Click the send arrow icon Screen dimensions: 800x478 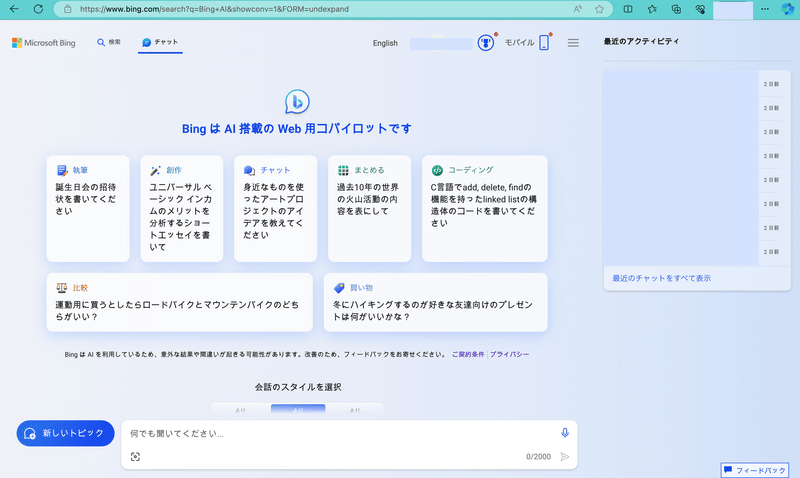click(x=565, y=457)
